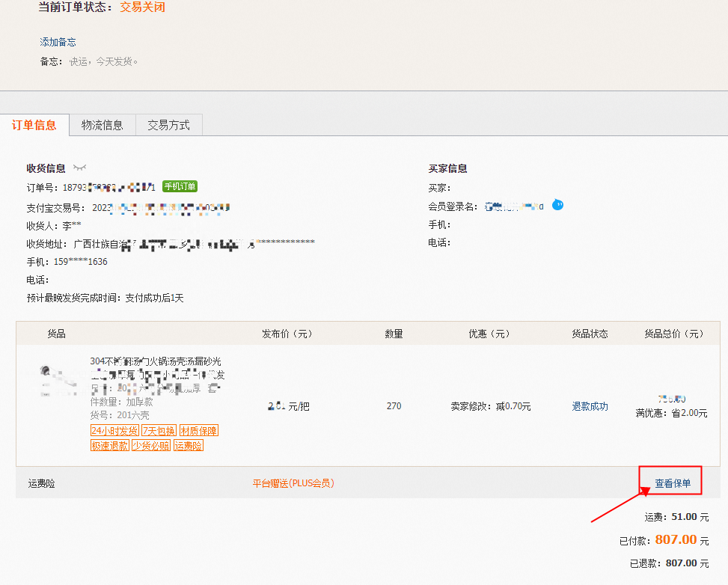Click the blue Wangwang chat icon
Viewport: 728px width, 585px height.
[x=557, y=205]
